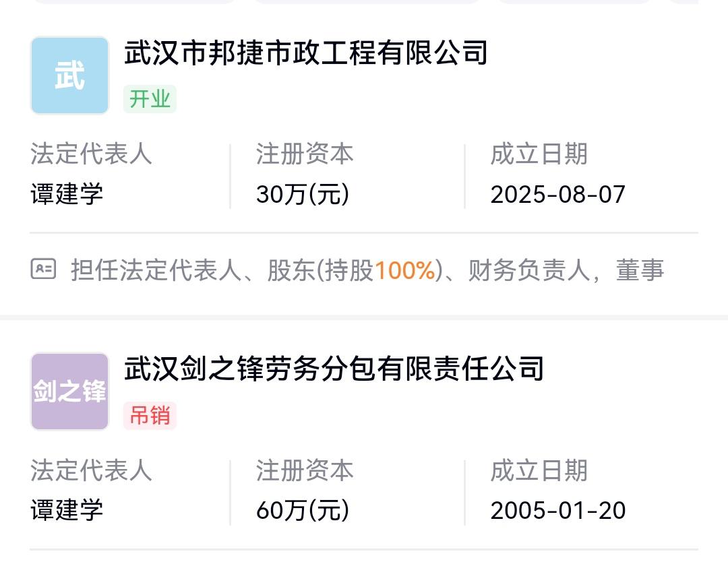The height and width of the screenshot is (562, 728).
Task: Click the blue 武 company logo
Action: pyautogui.click(x=69, y=75)
